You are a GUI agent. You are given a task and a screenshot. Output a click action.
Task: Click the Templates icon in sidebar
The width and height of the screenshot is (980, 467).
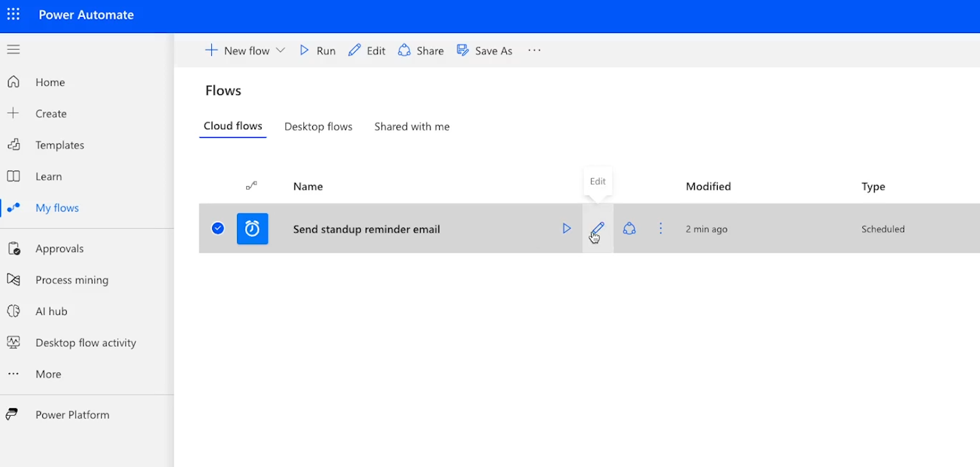point(13,144)
